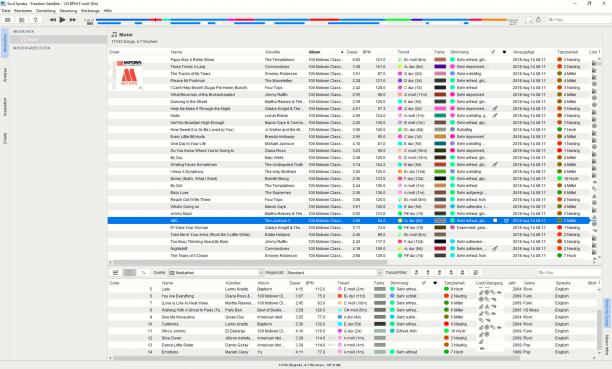Click the upper table horizontal scrollbar

pyautogui.click(x=250, y=262)
